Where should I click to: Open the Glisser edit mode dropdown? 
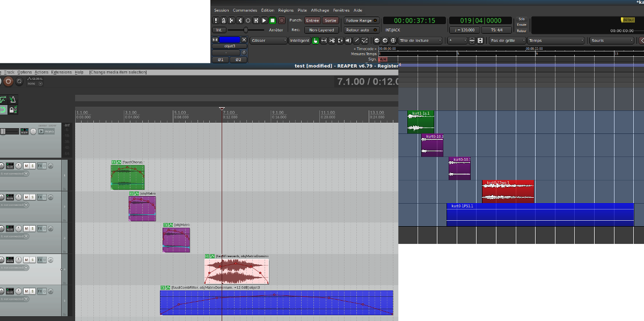268,40
